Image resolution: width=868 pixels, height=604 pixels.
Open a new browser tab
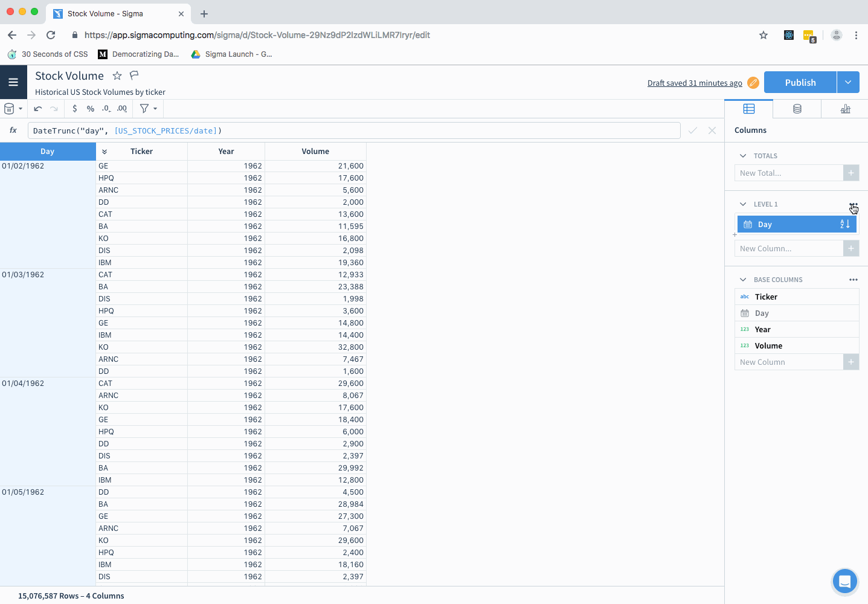tap(204, 14)
